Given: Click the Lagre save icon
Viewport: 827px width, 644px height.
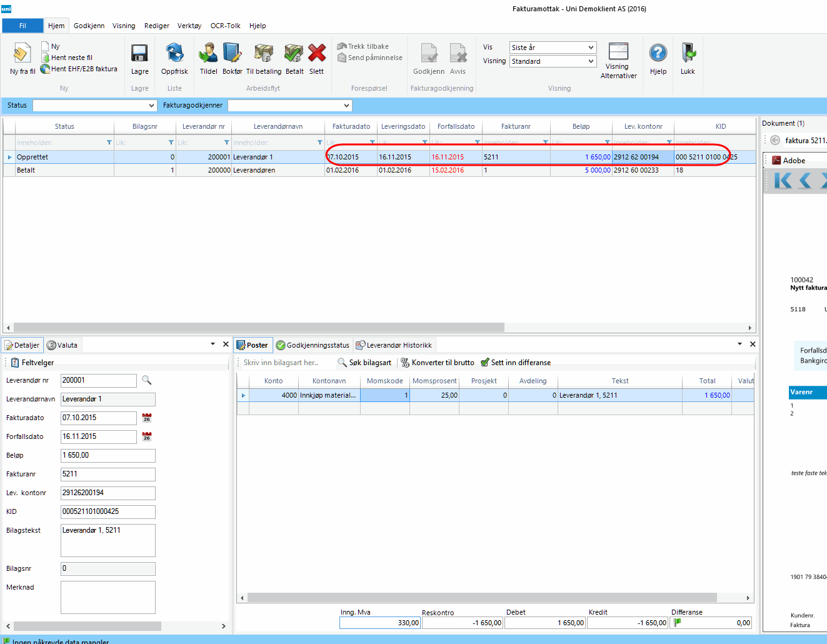Looking at the screenshot, I should [139, 54].
